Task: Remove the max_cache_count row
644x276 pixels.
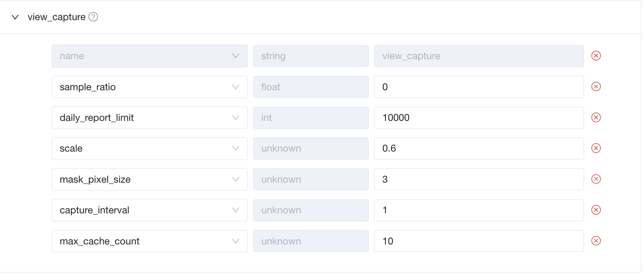Action: [596, 241]
